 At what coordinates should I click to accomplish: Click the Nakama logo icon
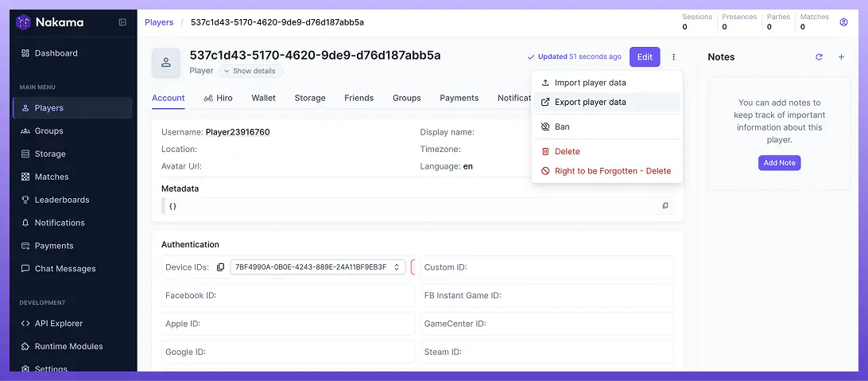coord(23,22)
